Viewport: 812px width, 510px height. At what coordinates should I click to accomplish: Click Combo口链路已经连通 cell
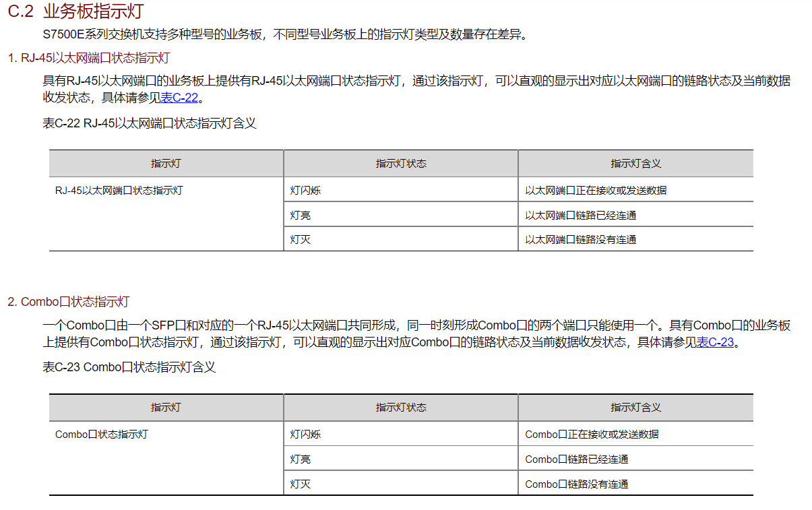coord(635,459)
